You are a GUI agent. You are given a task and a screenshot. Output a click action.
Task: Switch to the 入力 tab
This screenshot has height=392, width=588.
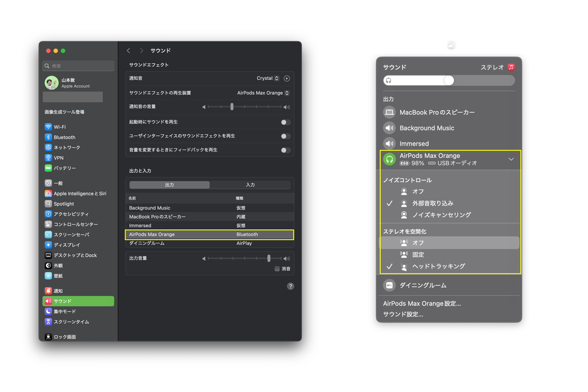click(x=250, y=185)
